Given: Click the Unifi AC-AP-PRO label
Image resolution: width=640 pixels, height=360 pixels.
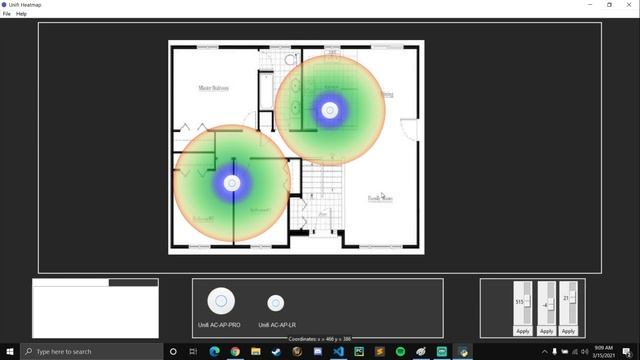Looking at the screenshot, I should pyautogui.click(x=219, y=325).
